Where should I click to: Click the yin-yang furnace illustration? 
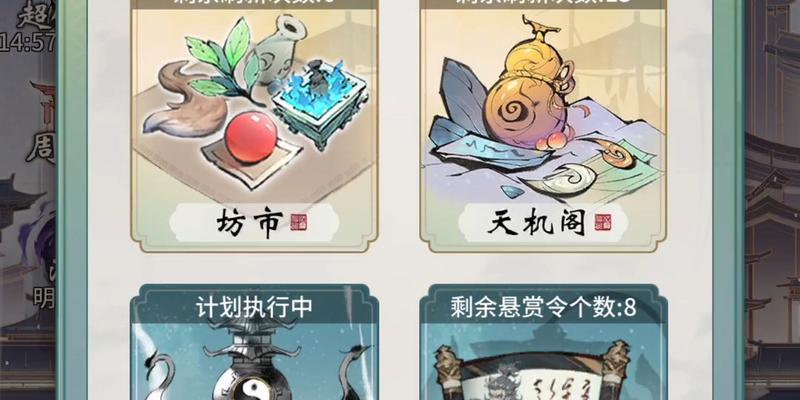(252, 360)
